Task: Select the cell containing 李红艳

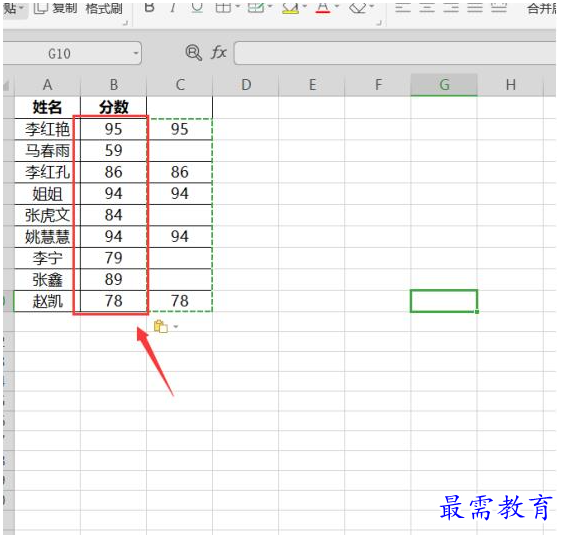Action: click(48, 129)
